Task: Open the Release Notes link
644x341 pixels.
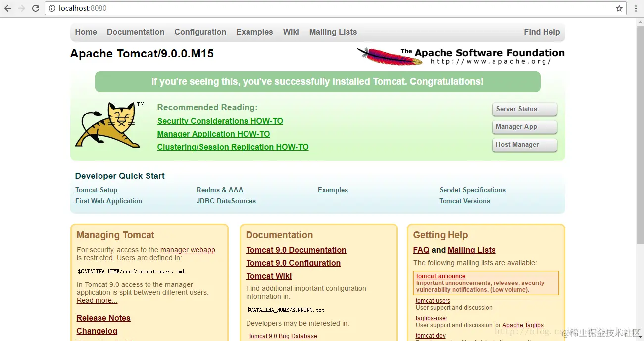Action: [x=103, y=318]
